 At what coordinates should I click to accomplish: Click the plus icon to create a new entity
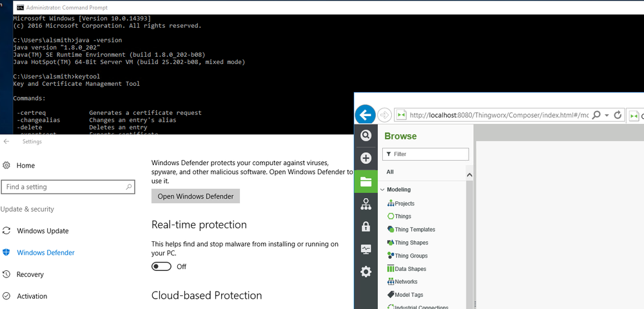[x=366, y=158]
